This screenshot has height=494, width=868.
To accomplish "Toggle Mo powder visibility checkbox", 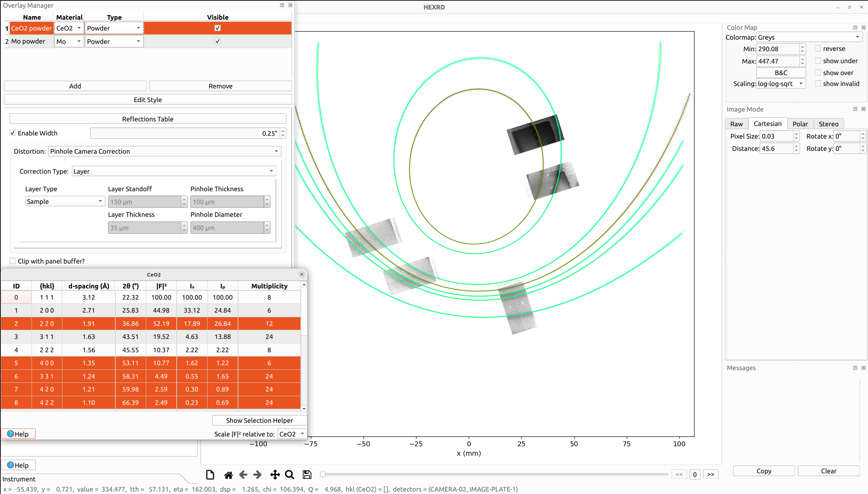I will [x=217, y=41].
